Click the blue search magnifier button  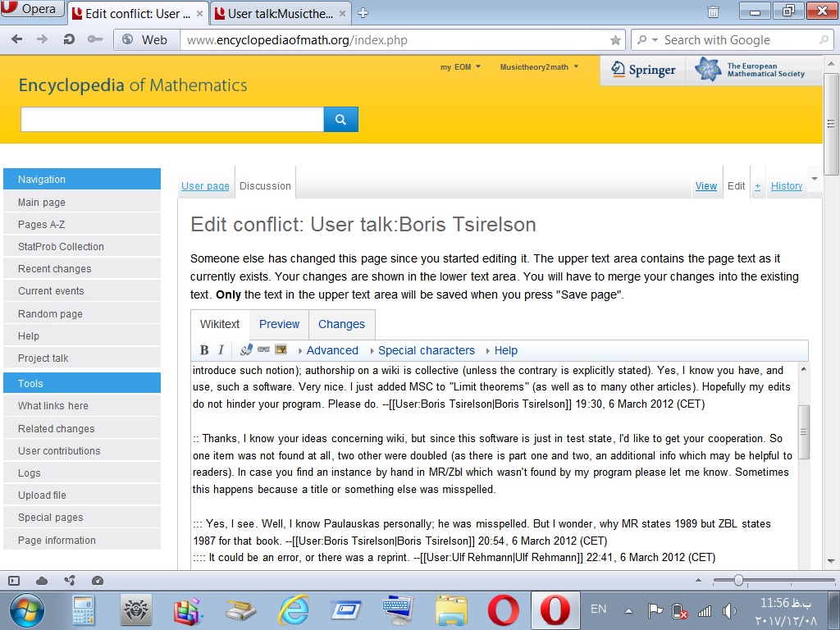click(340, 120)
